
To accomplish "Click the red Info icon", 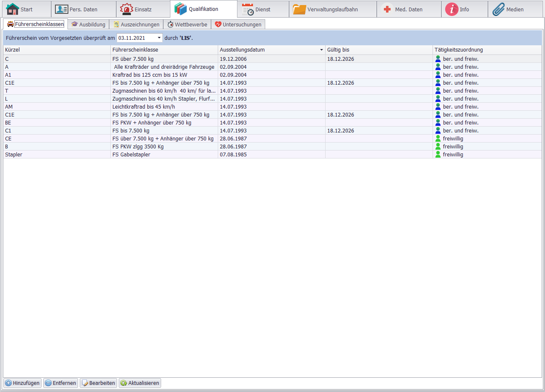I will pyautogui.click(x=452, y=9).
